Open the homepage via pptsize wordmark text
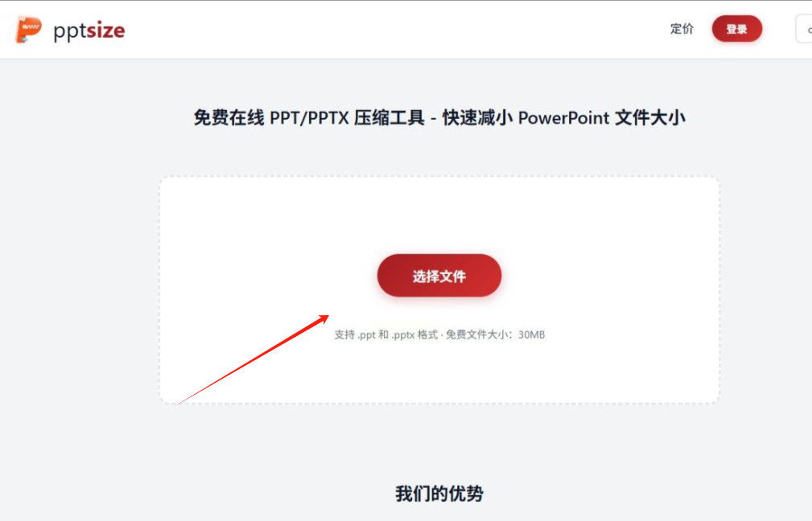The image size is (812, 521). 89,31
